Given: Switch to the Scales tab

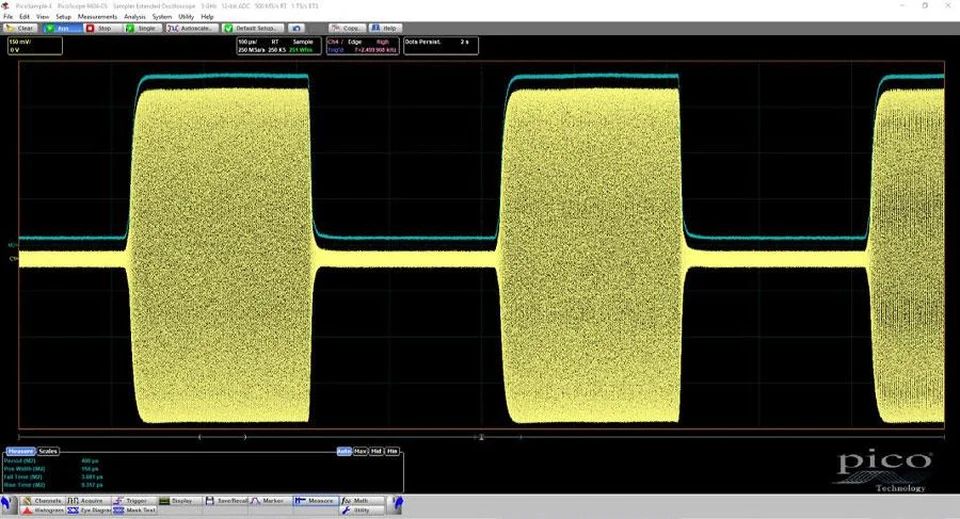Looking at the screenshot, I should tap(48, 452).
